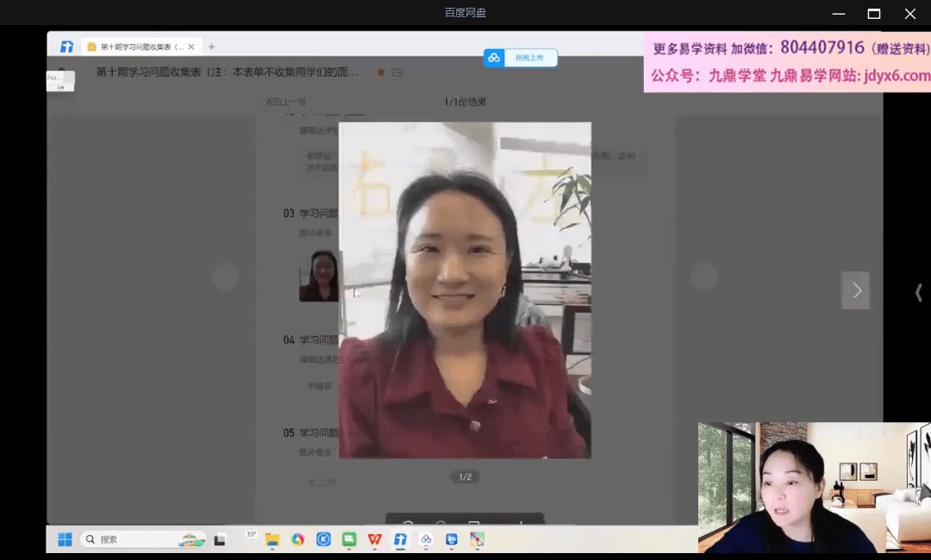Switch to the 第十期学习问题收集表 tab
The width and height of the screenshot is (931, 560).
pyautogui.click(x=138, y=47)
